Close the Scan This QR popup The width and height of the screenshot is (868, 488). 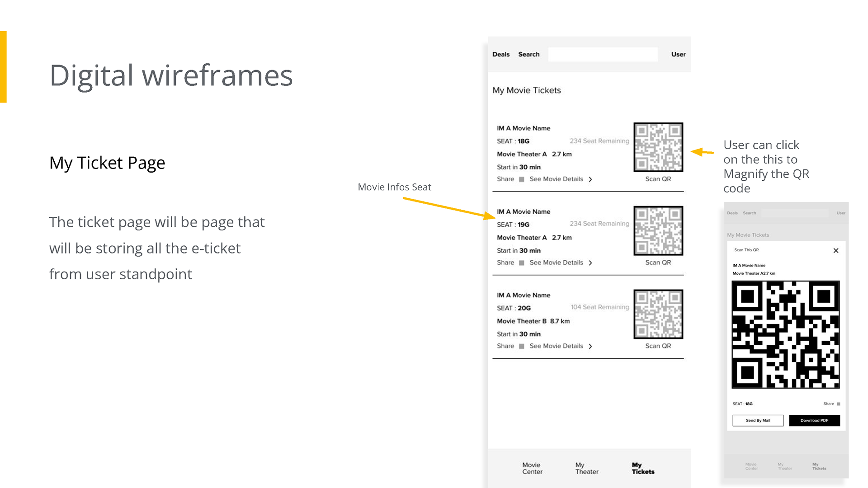pos(835,251)
